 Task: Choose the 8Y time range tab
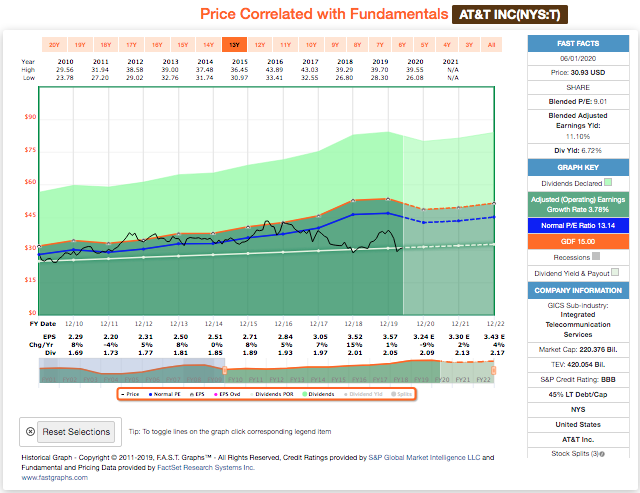[358, 45]
